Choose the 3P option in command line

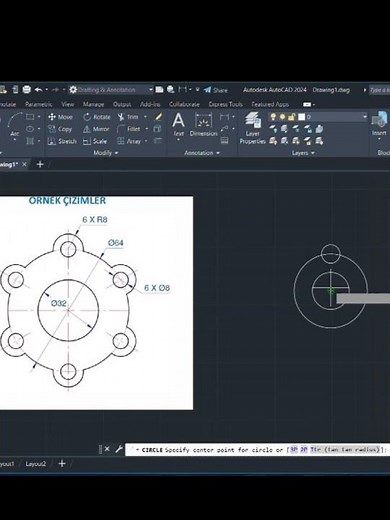[294, 449]
